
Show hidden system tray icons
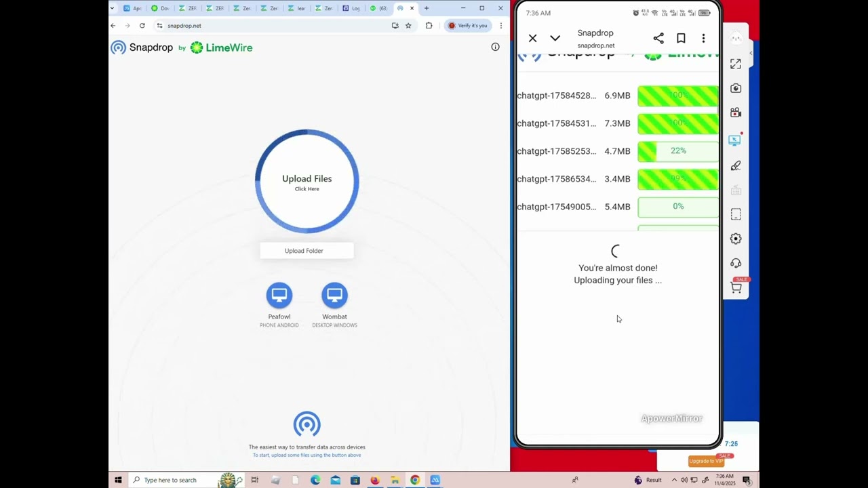(x=674, y=480)
